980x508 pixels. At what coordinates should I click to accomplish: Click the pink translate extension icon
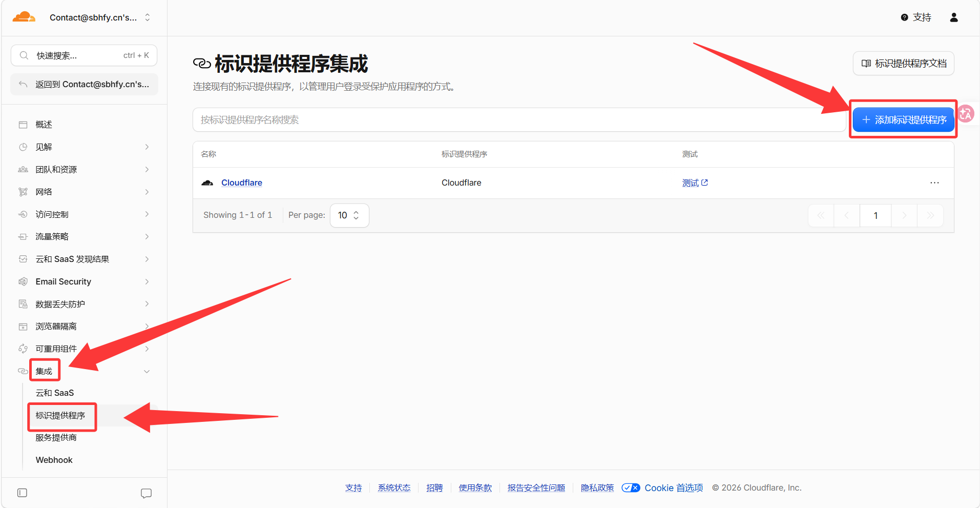[x=966, y=113]
